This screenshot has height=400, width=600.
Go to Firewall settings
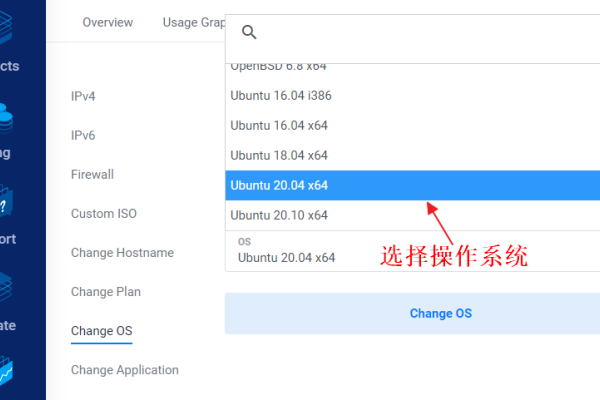[x=92, y=174]
